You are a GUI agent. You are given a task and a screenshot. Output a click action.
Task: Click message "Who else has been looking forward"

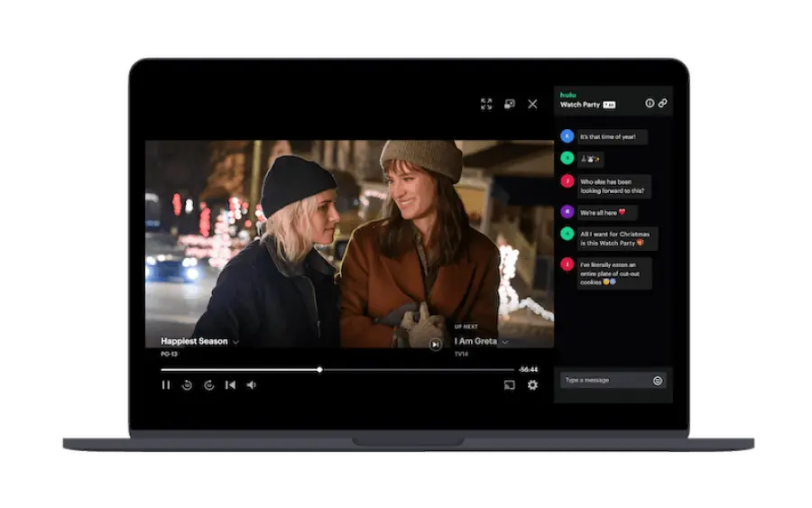[614, 187]
